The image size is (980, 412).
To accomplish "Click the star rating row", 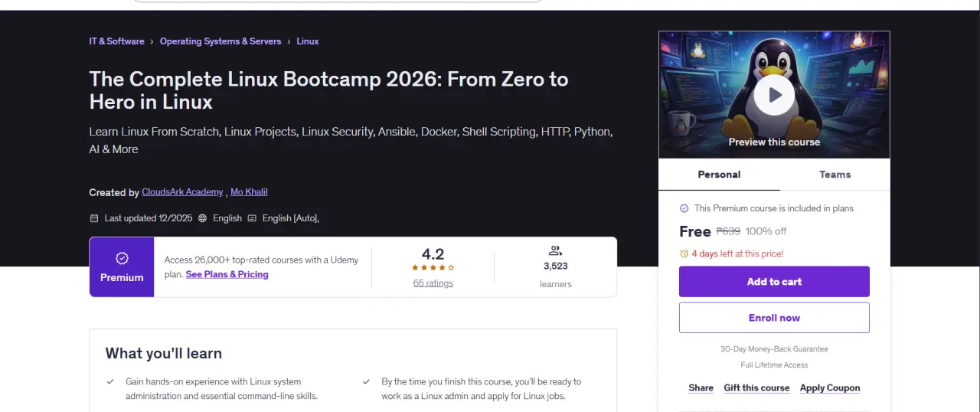I will (433, 268).
